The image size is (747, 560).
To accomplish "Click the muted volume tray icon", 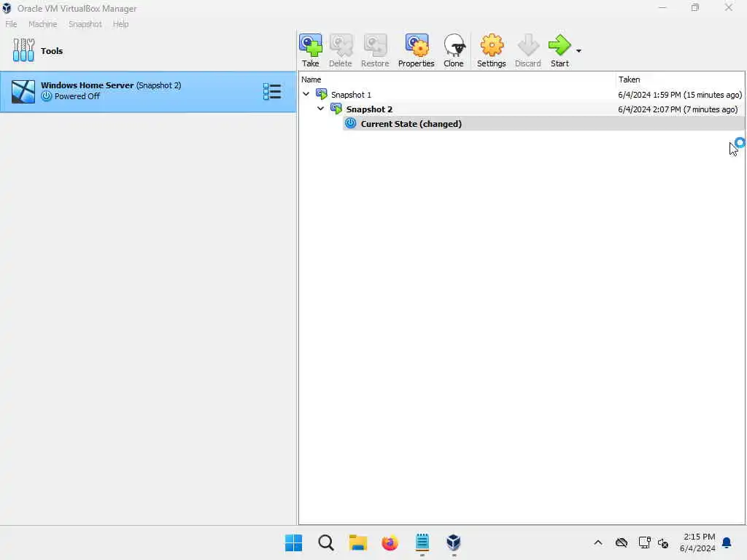I will 662,542.
